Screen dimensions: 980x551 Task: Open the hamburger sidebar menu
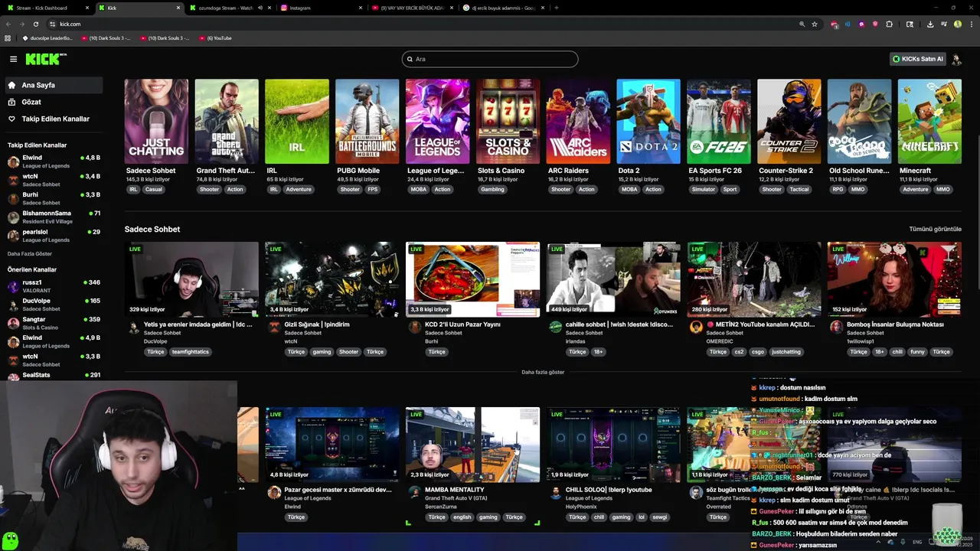[13, 59]
